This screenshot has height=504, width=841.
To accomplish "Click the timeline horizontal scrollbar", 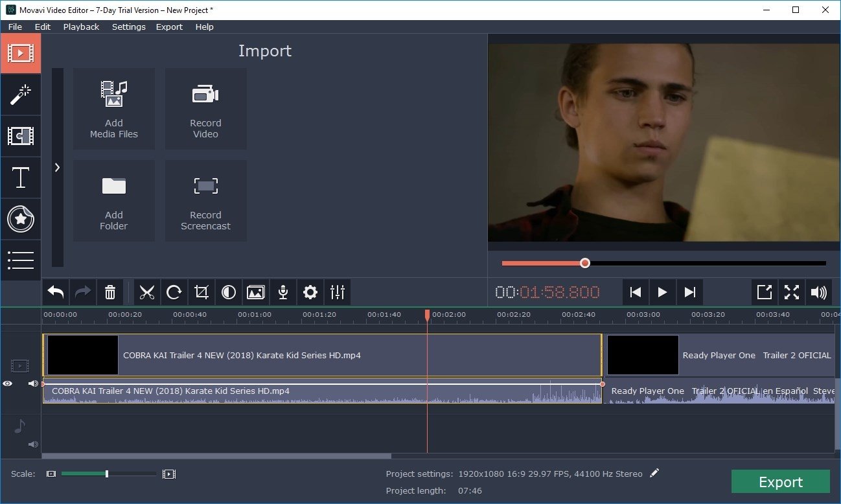I will [217, 456].
